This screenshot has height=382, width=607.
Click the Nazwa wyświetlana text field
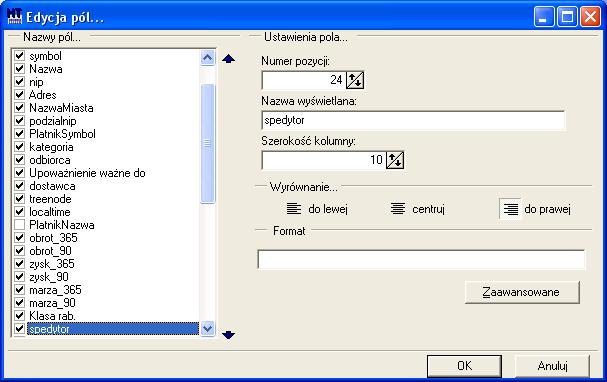[413, 120]
